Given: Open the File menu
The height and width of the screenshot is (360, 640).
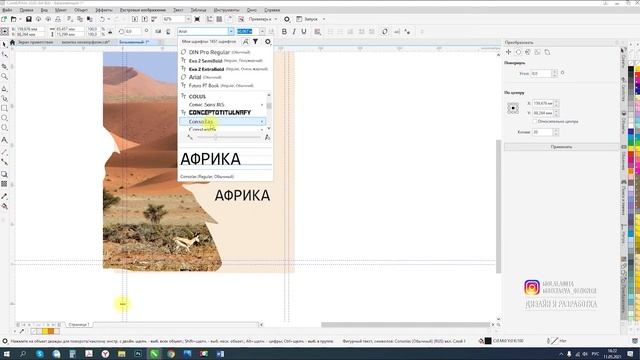Looking at the screenshot, I should pyautogui.click(x=7, y=10).
